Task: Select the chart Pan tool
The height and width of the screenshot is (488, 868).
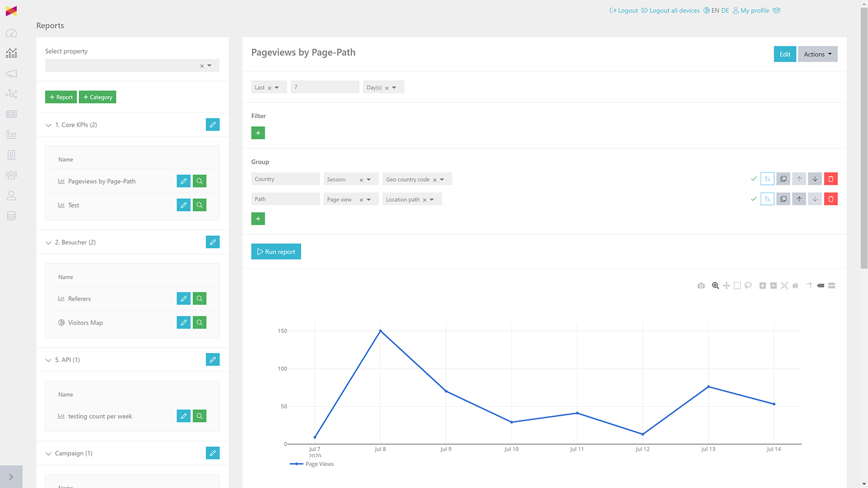Action: pyautogui.click(x=726, y=286)
